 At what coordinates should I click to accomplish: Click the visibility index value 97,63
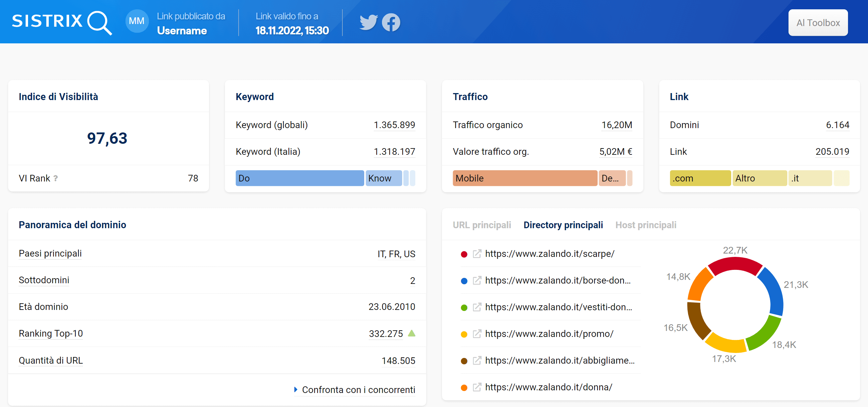[107, 138]
